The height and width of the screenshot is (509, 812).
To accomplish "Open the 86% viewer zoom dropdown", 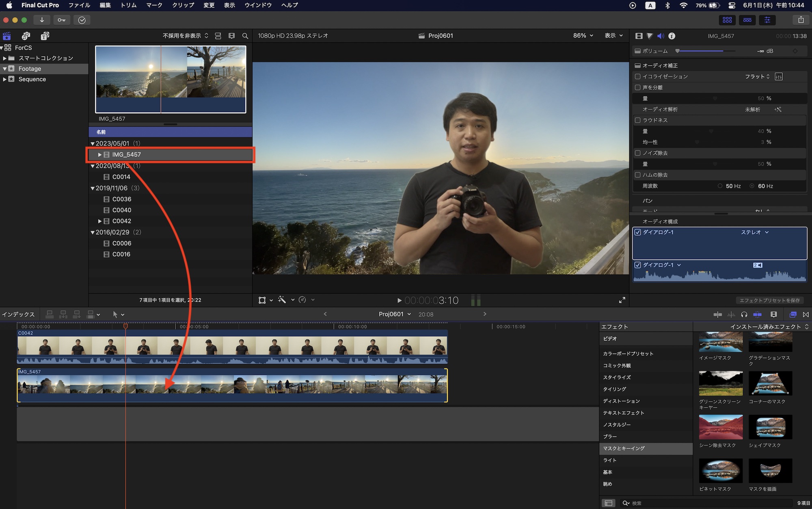I will [x=583, y=36].
